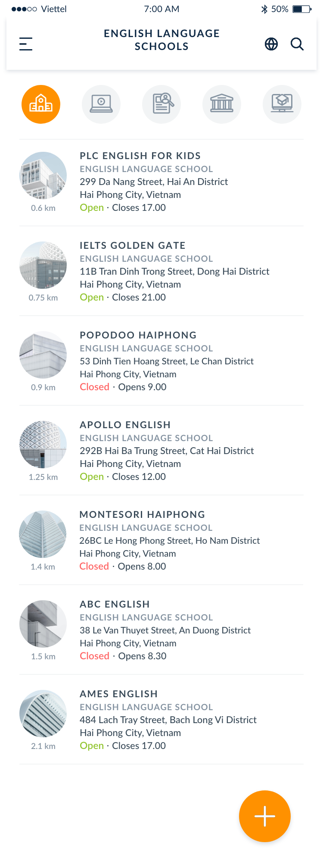The height and width of the screenshot is (868, 323).
Task: Open search with magnifier icon
Action: click(x=297, y=44)
